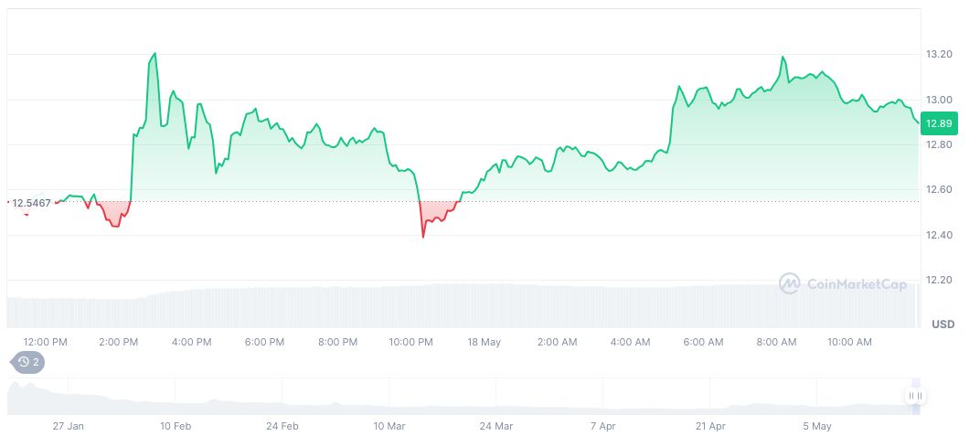Select 5 May on the navigator timeline
This screenshot has height=436, width=980.
click(817, 426)
